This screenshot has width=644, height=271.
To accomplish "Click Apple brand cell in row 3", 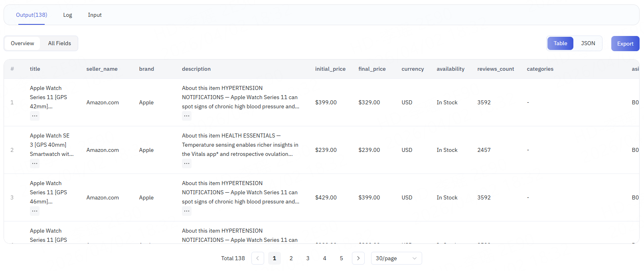I will point(146,197).
